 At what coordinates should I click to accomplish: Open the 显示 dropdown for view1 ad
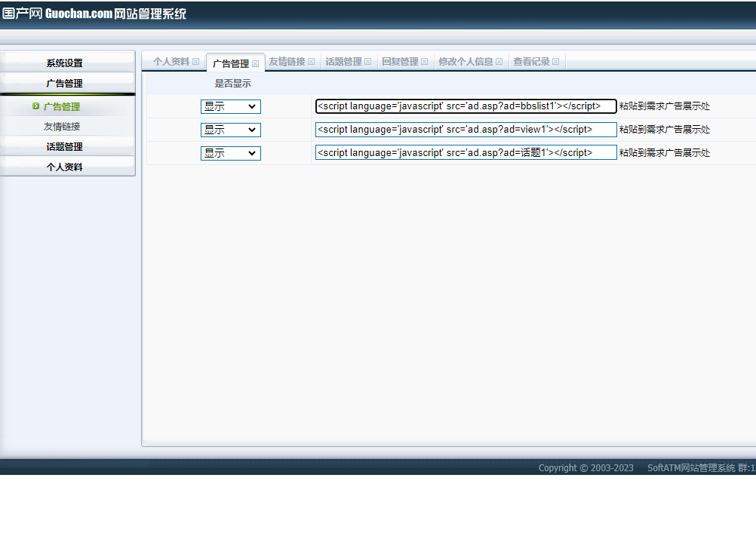[230, 130]
